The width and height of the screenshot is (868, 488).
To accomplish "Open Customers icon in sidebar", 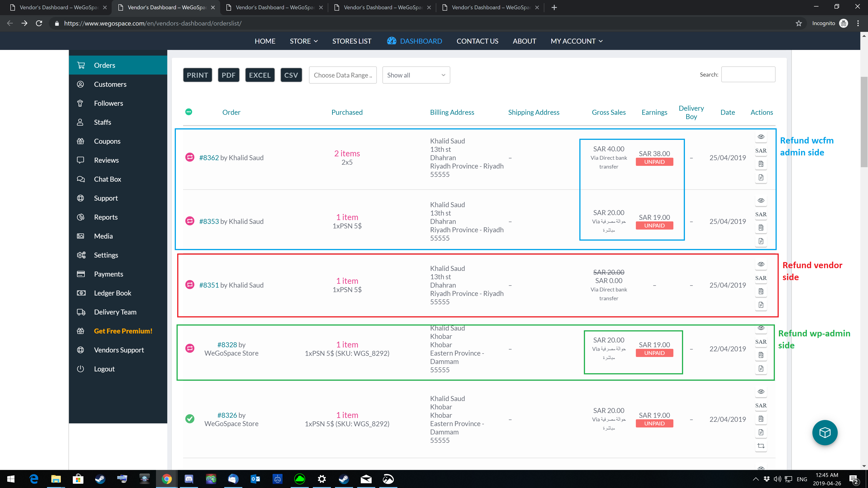I will pos(80,84).
